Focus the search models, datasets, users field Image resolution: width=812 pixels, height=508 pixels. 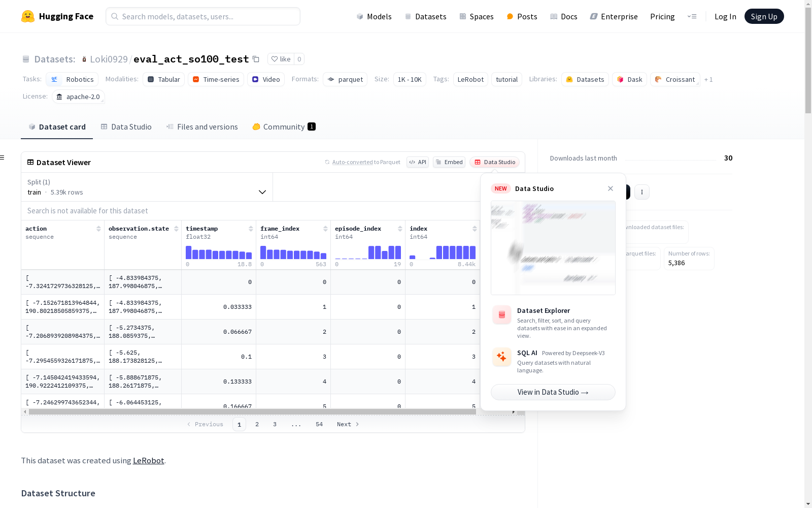pyautogui.click(x=203, y=16)
